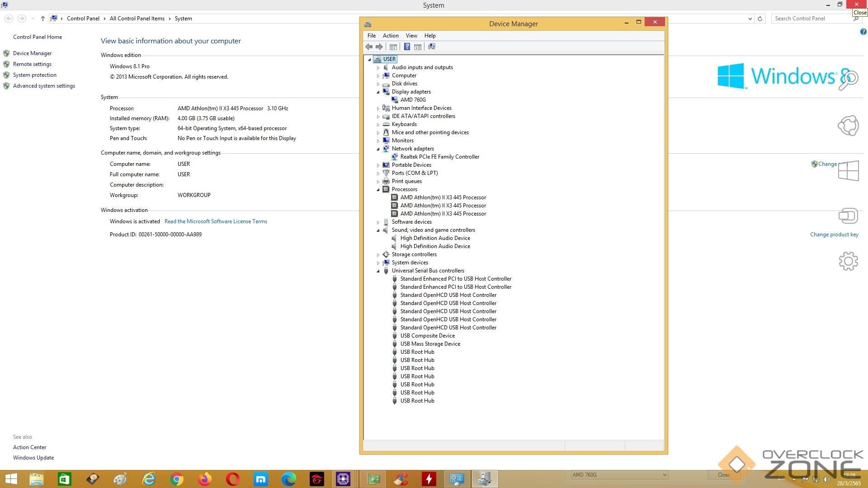Collapse the Processors tree node
Image resolution: width=868 pixels, height=488 pixels.
pos(378,190)
